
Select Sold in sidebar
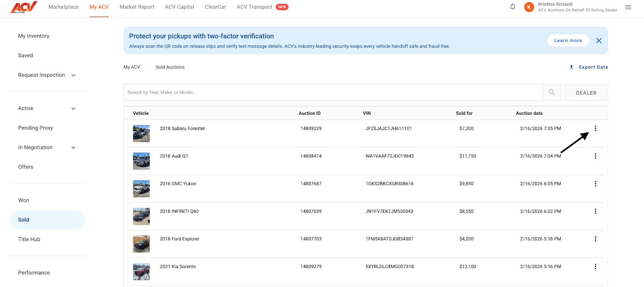click(47, 220)
